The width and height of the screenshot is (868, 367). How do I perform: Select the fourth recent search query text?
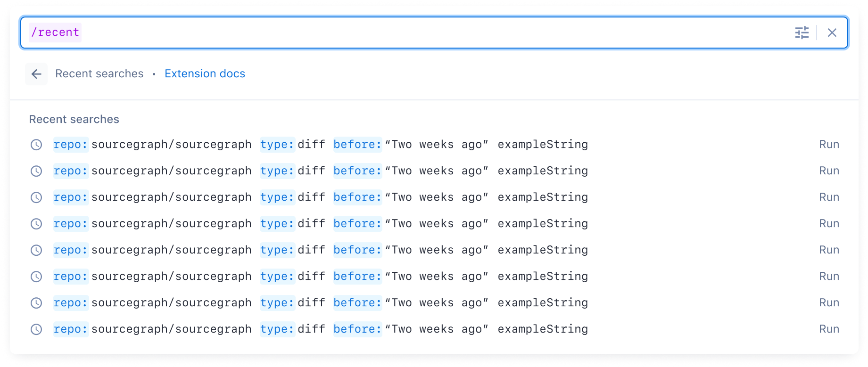[321, 224]
